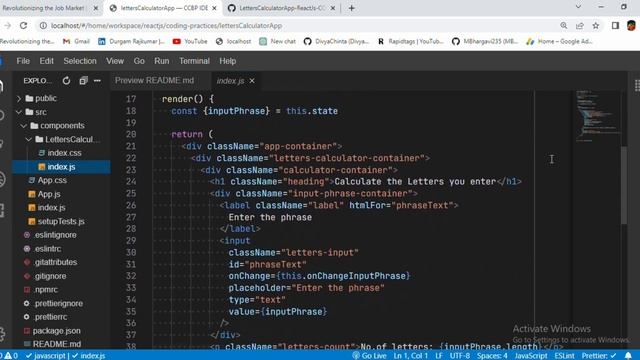Open App.js file

tap(49, 194)
